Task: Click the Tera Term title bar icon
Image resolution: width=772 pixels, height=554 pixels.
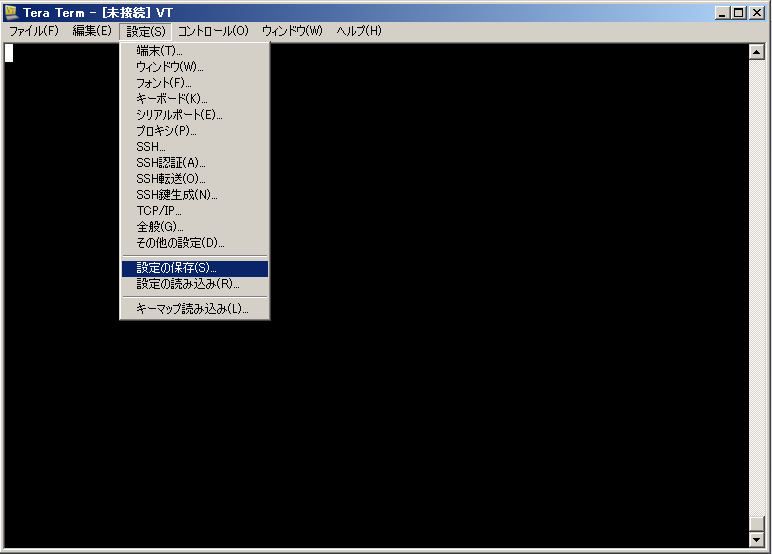Action: coord(11,12)
